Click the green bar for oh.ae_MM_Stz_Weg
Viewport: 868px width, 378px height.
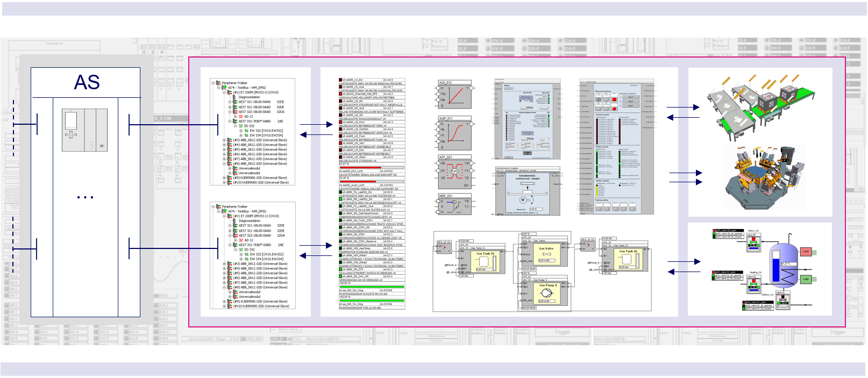click(371, 287)
